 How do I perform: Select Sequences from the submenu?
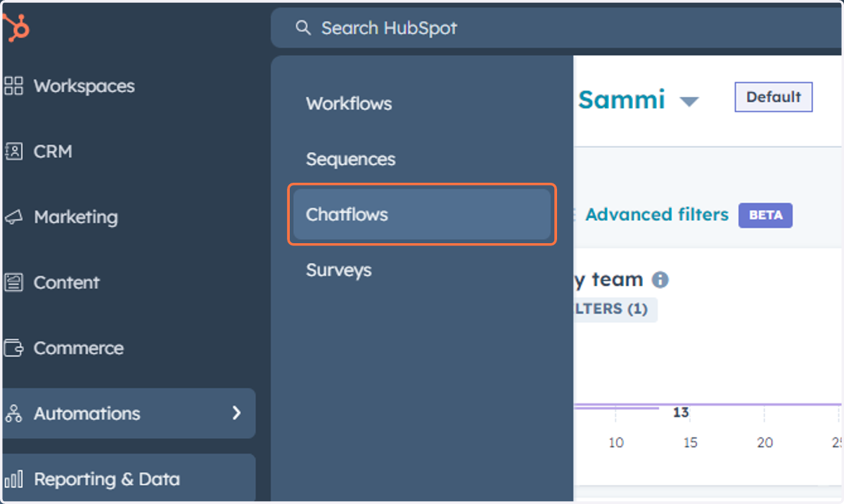(351, 159)
